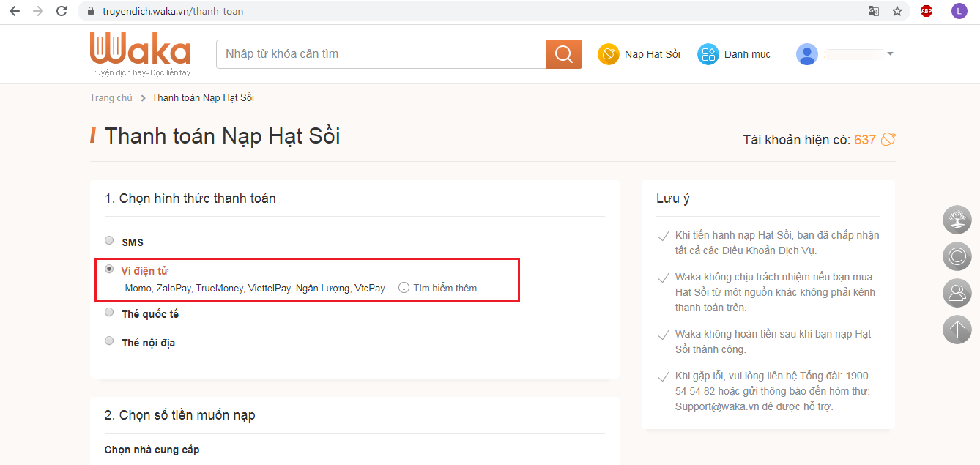Screen dimensions: 980x465
Task: Click the ABP extension icon
Action: pos(927,11)
